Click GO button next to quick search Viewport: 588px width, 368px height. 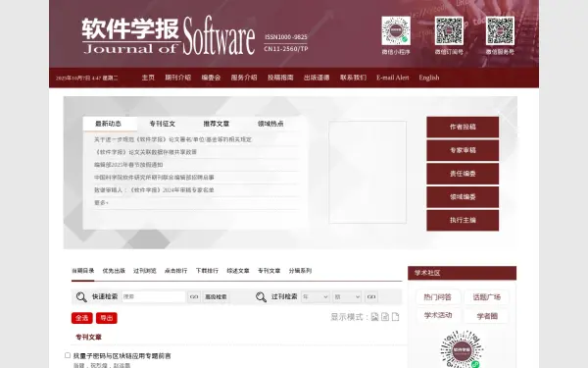pos(194,296)
